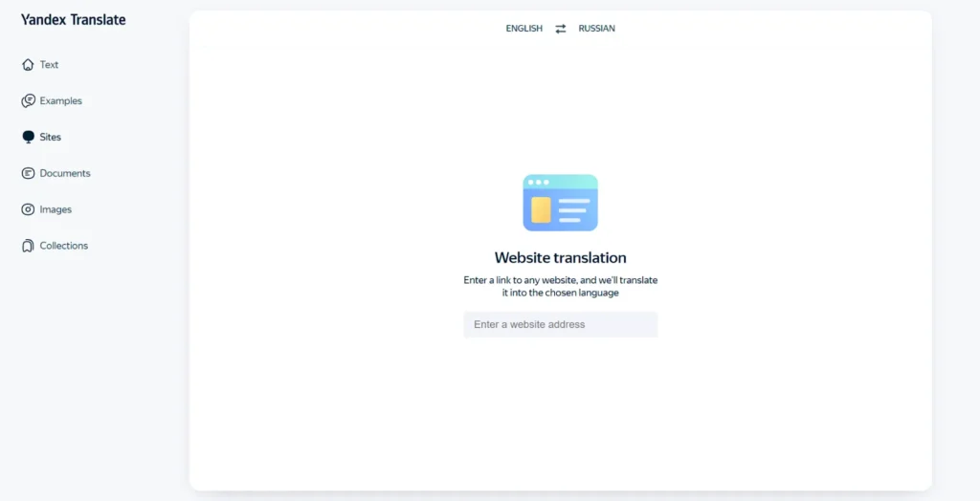Click the 'Enter a link to any website' description

click(561, 286)
